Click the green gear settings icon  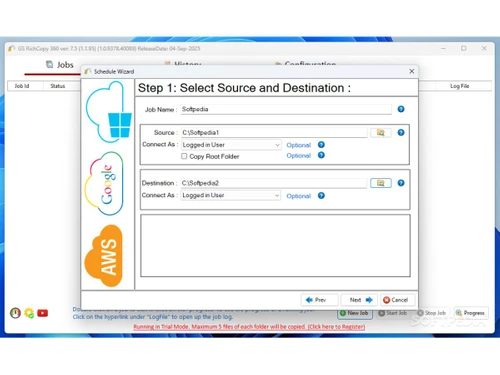pyautogui.click(x=29, y=313)
